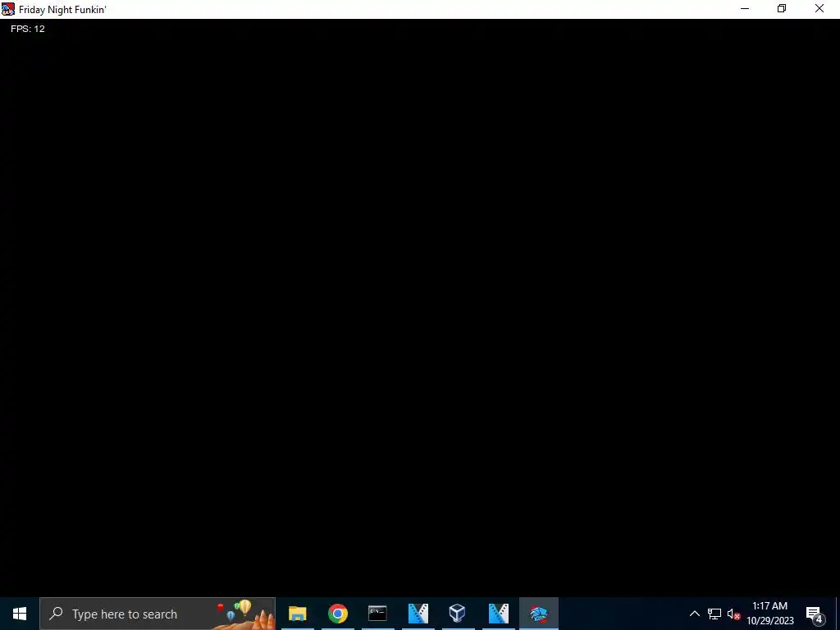Click the muted speaker volume icon
Image resolution: width=840 pixels, height=630 pixels.
pos(733,614)
